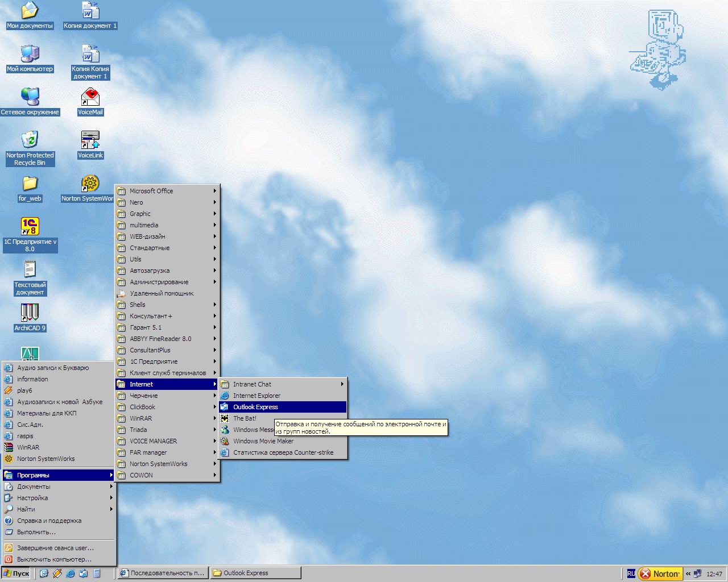This screenshot has width=728, height=582.
Task: Open Найти in the Start menu
Action: point(59,509)
